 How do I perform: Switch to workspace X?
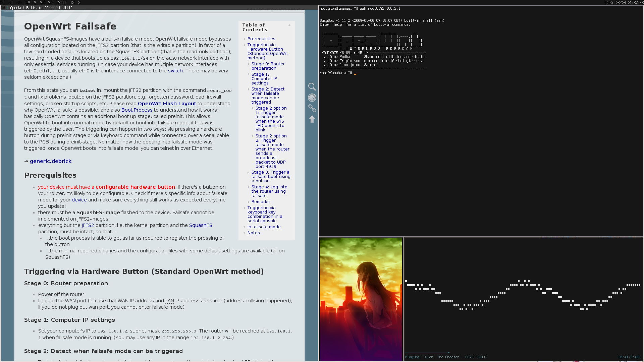point(79,2)
